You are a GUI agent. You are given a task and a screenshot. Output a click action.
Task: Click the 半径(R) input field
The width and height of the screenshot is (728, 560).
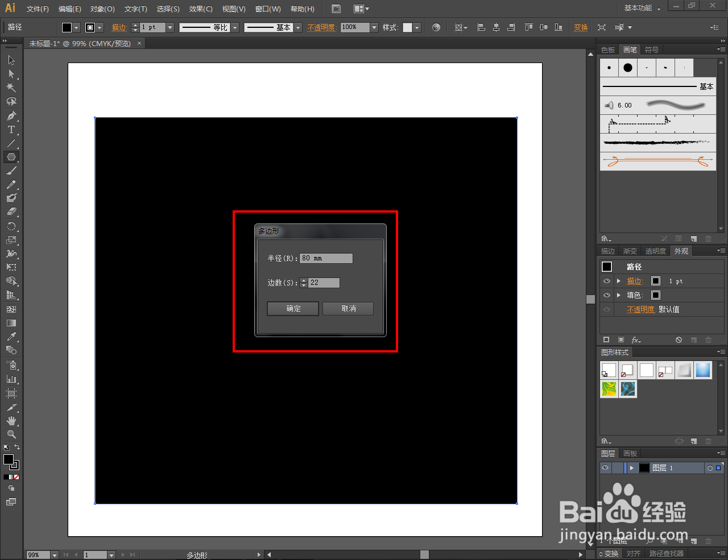(326, 258)
